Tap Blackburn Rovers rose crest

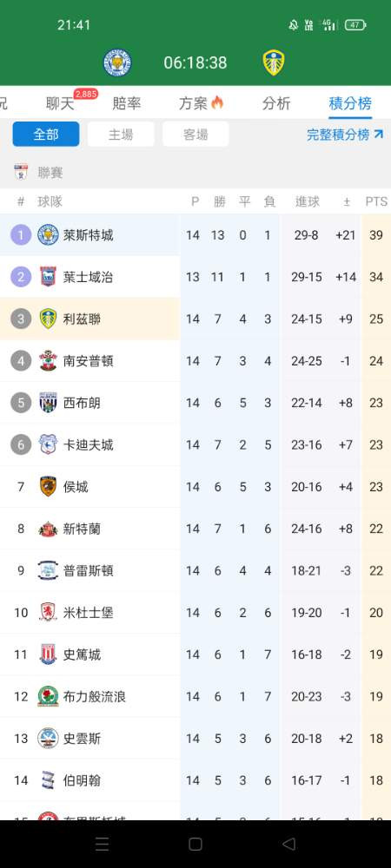coord(48,696)
